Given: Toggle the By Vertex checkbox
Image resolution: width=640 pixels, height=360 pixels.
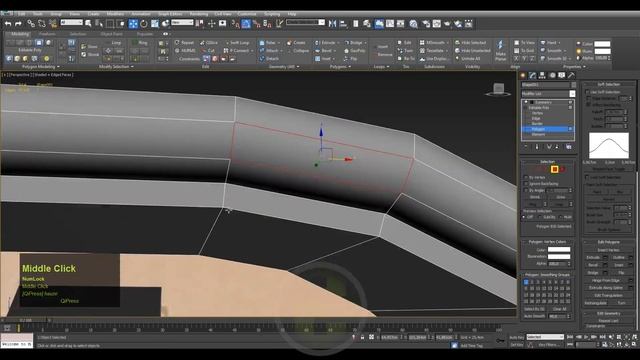Looking at the screenshot, I should coord(526,178).
